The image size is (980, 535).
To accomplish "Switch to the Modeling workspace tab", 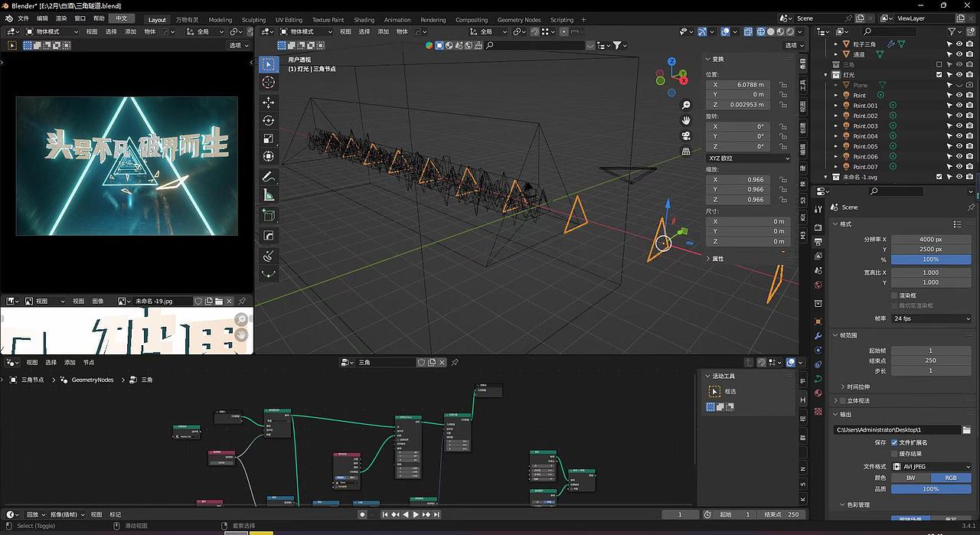I will tap(220, 20).
